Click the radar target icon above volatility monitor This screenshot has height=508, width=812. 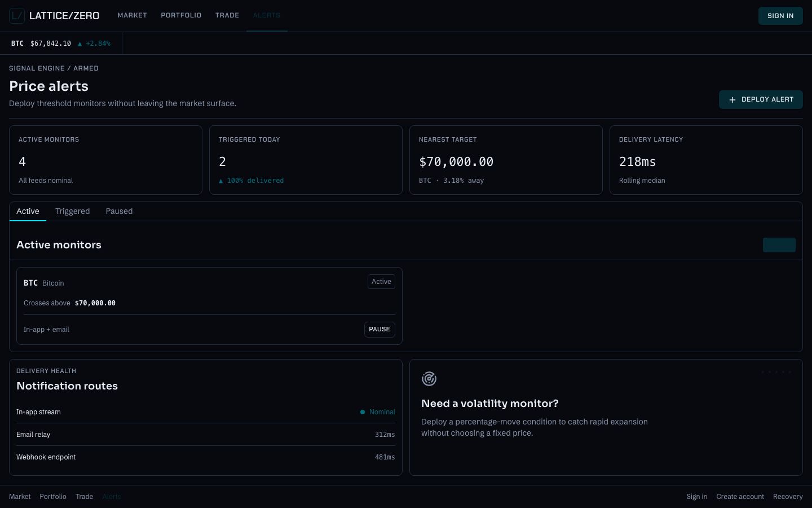click(429, 379)
